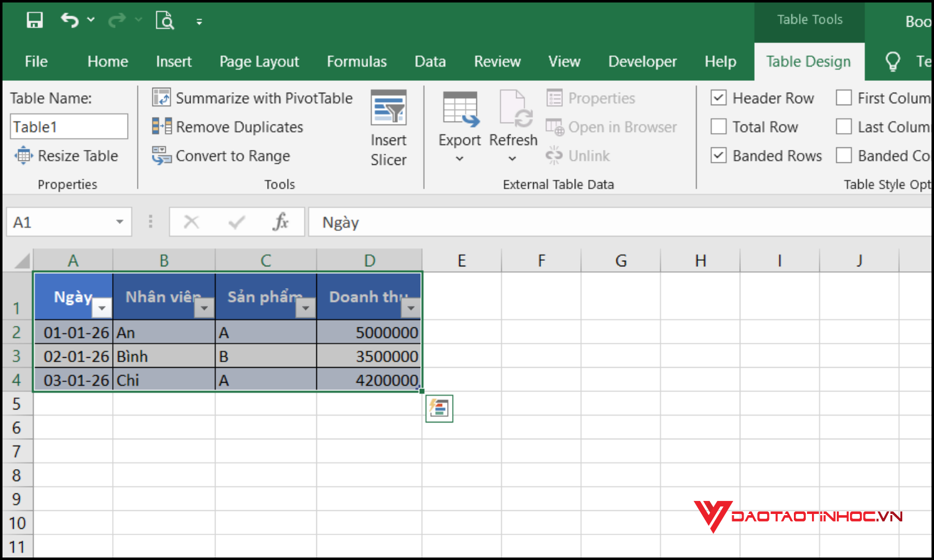This screenshot has width=934, height=560.
Task: Open Resize Table dialog
Action: pos(68,156)
